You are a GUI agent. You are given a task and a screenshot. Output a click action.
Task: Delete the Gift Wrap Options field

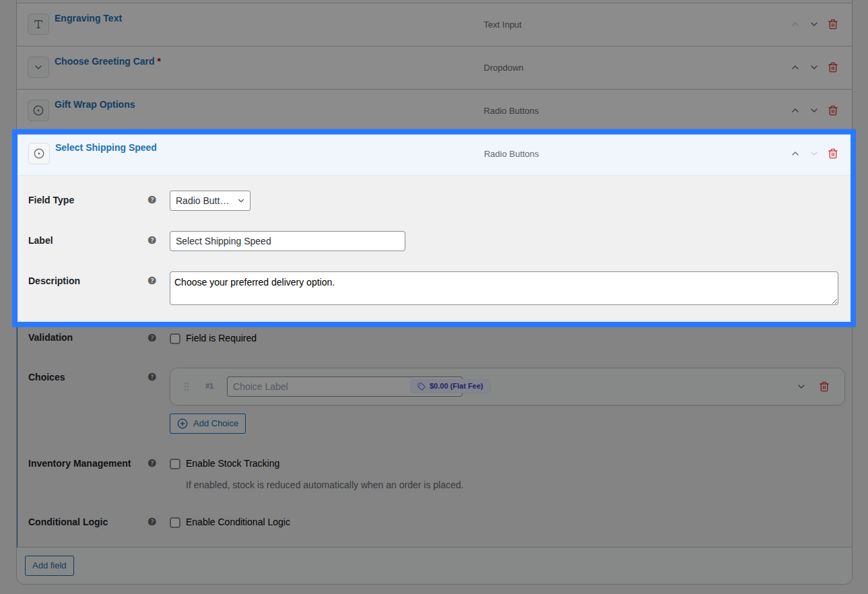tap(833, 110)
